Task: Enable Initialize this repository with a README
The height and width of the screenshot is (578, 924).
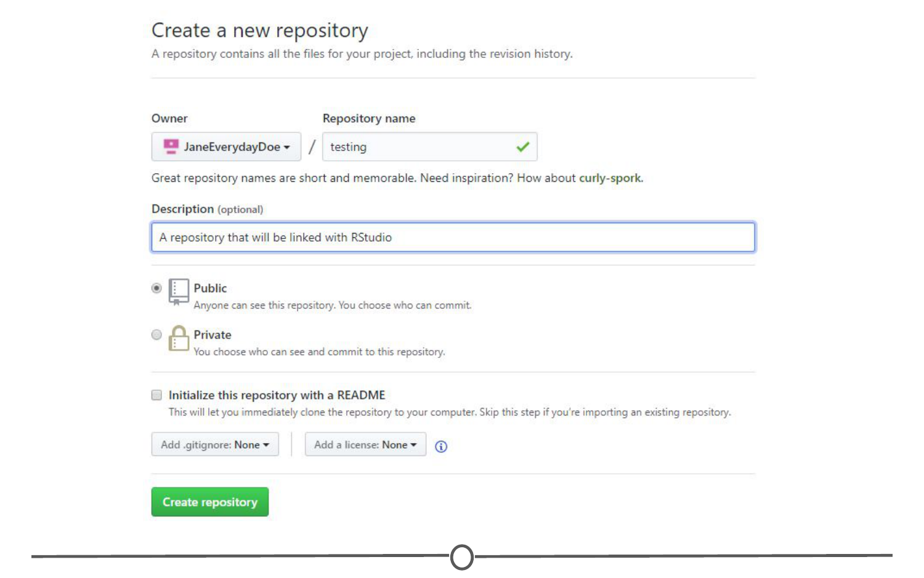Action: pyautogui.click(x=157, y=395)
